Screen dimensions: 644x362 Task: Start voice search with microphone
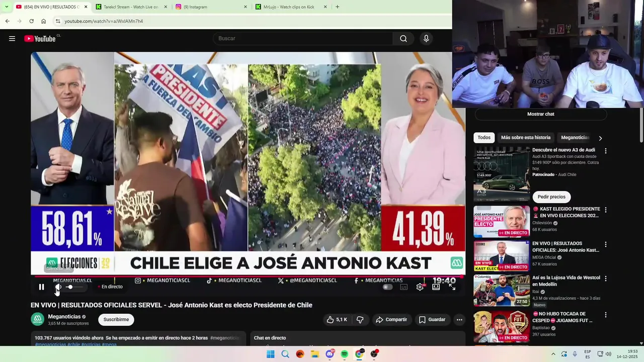tap(426, 39)
